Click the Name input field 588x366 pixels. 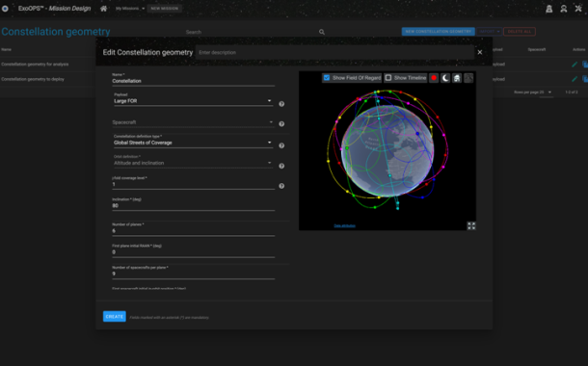193,81
